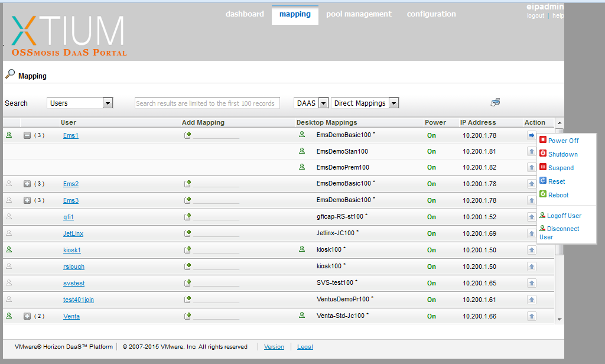The width and height of the screenshot is (605, 364).
Task: Click add mapping icon for kiosk1
Action: coord(188,250)
